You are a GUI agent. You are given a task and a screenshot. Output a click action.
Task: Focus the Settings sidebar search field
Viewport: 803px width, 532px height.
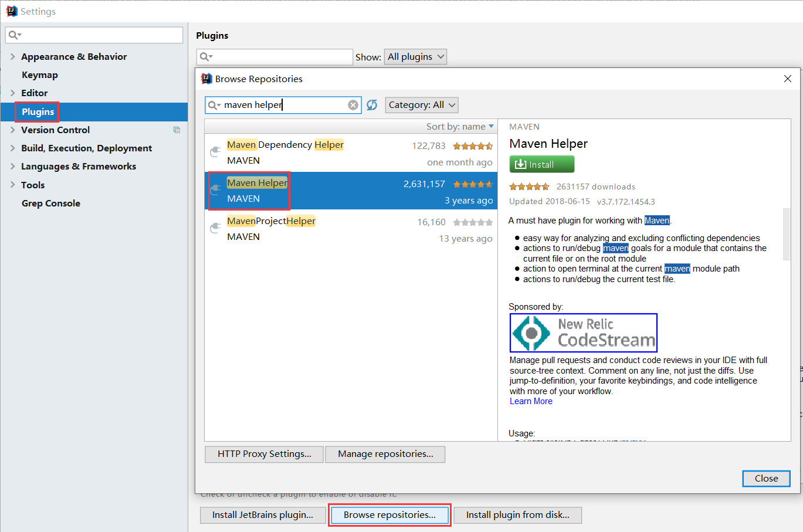(94, 35)
